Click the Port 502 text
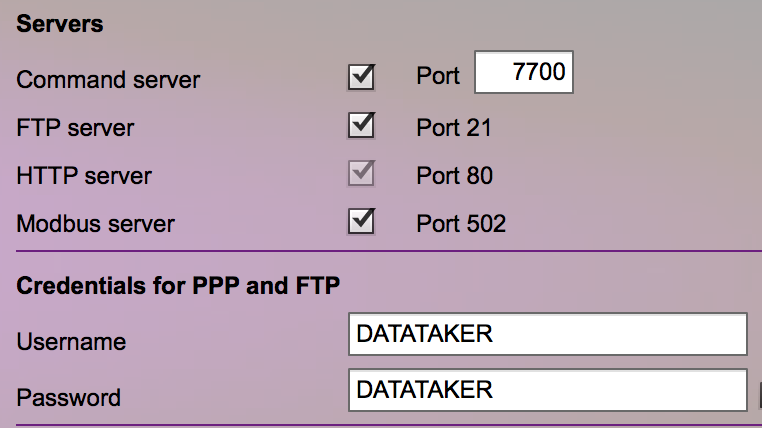 pyautogui.click(x=461, y=223)
